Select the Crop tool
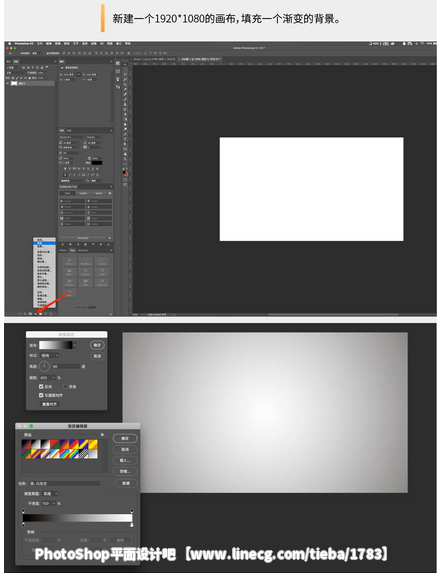 pos(125,84)
